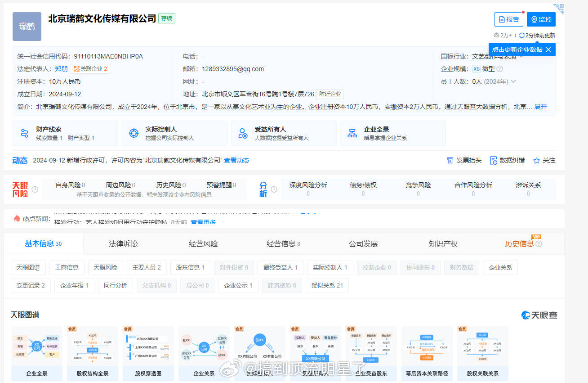588x383 pixels.
Task: Open the 企业全景 graph thumbnail
Action: 36,354
